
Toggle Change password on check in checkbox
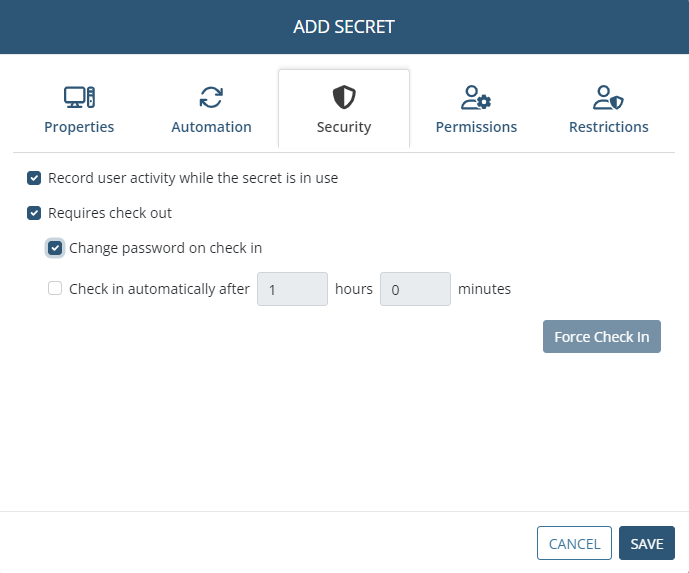[x=55, y=248]
